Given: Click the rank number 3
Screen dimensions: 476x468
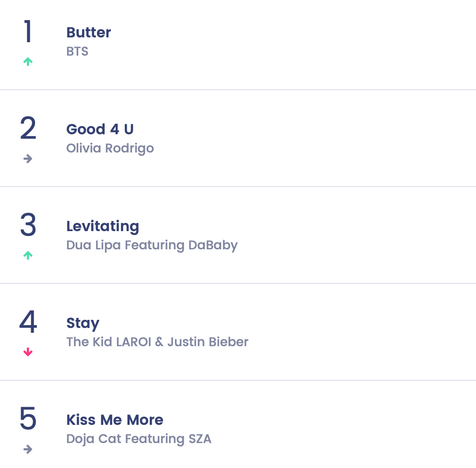Looking at the screenshot, I should point(28,225).
